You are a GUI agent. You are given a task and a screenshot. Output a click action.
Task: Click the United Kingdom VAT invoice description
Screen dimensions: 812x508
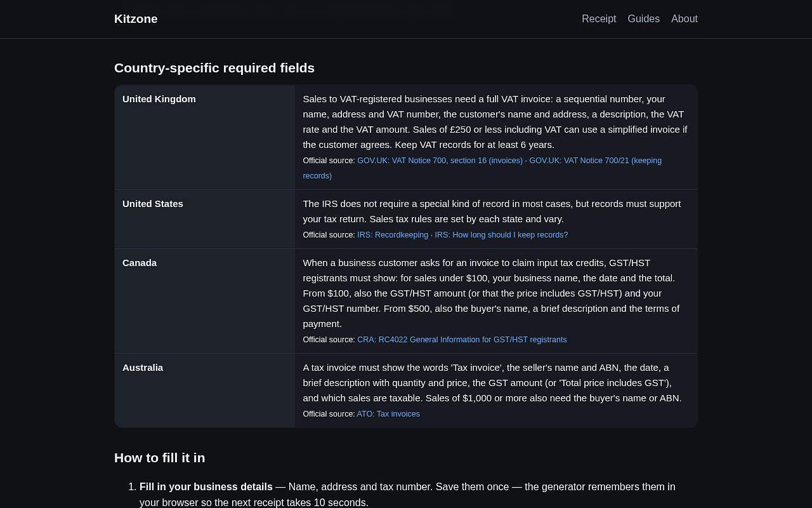495,122
